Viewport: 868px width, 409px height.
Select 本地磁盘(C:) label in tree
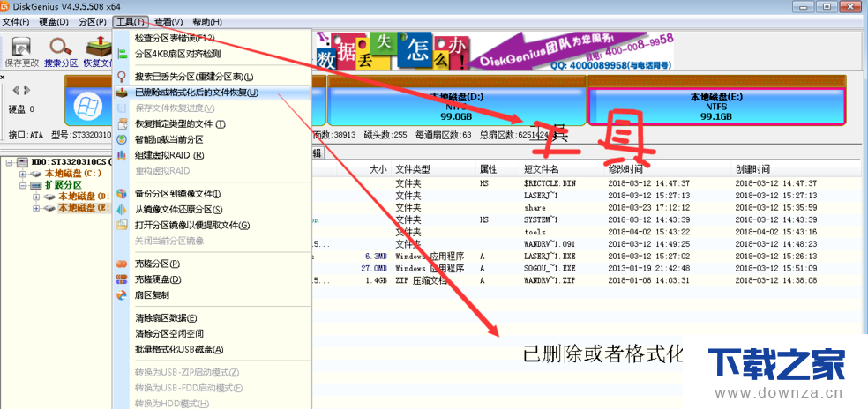pyautogui.click(x=73, y=174)
